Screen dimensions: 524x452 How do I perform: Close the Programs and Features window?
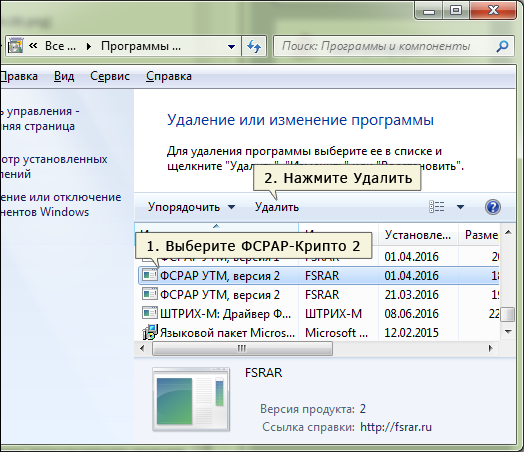[493, 11]
